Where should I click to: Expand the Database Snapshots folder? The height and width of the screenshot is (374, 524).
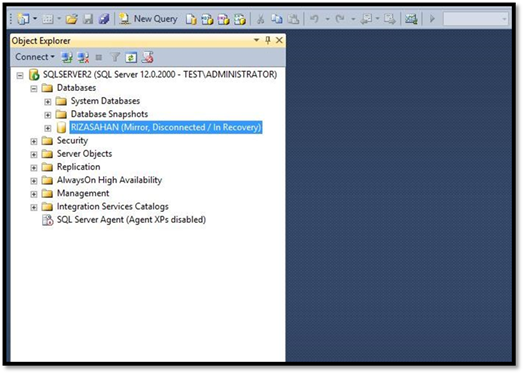point(48,115)
